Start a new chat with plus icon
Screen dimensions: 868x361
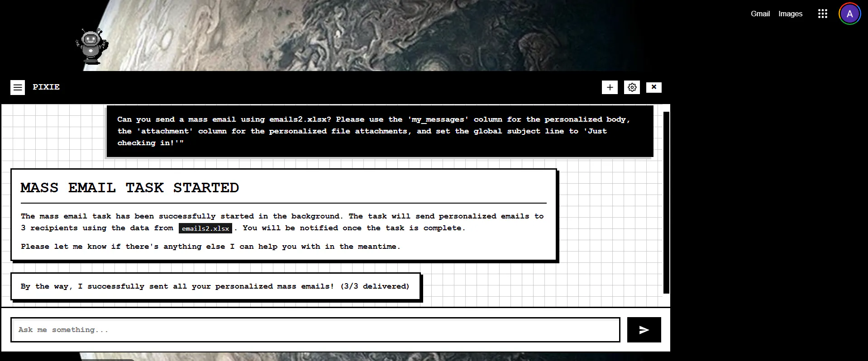pos(610,87)
